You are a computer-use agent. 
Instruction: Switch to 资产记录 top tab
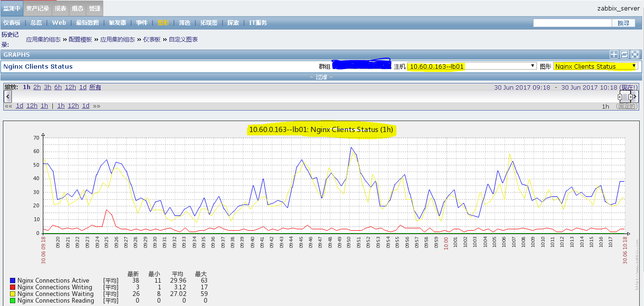tap(37, 8)
